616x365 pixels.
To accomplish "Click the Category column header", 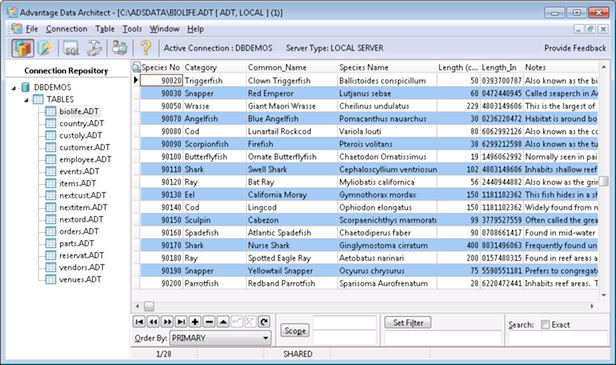I will [x=214, y=67].
